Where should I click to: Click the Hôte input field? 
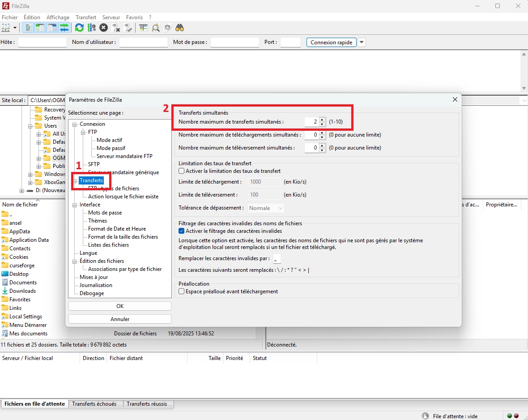(x=43, y=42)
